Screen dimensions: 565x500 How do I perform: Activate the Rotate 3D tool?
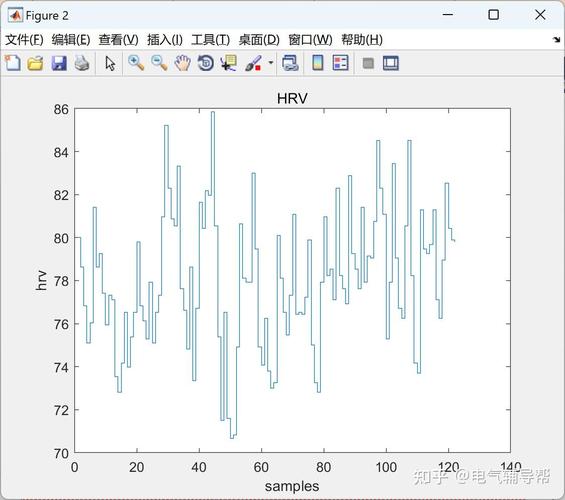point(205,63)
